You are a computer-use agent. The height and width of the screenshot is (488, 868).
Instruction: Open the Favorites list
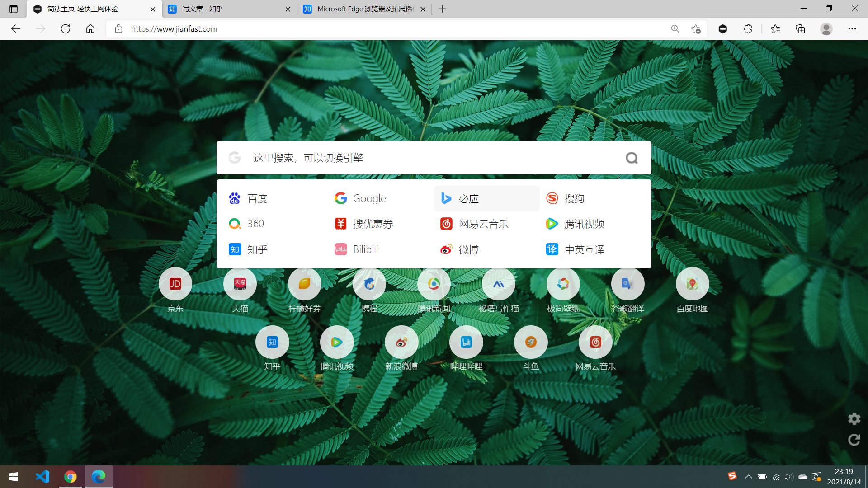pos(775,29)
